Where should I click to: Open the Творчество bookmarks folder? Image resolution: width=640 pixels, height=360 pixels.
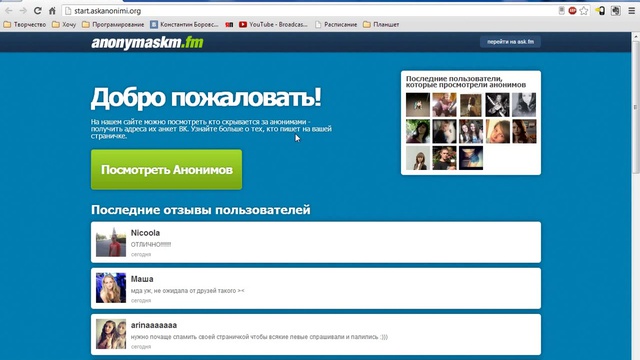[25, 24]
